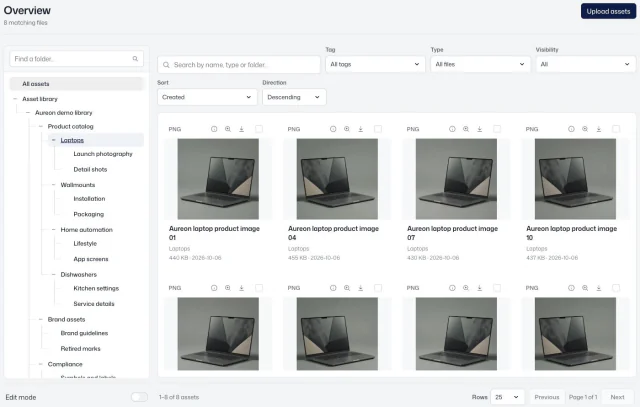Open the Direction dropdown set to Descending
Viewport: 640px width, 407px height.
pos(294,97)
